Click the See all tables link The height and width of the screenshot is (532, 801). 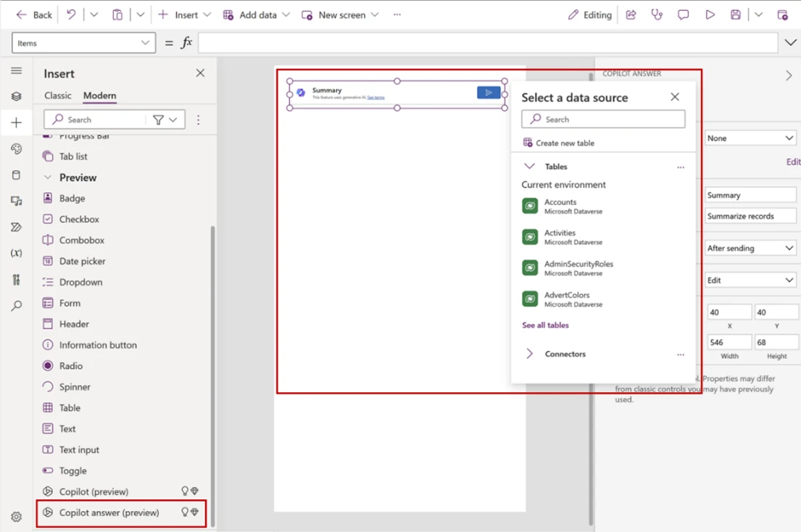tap(545, 325)
